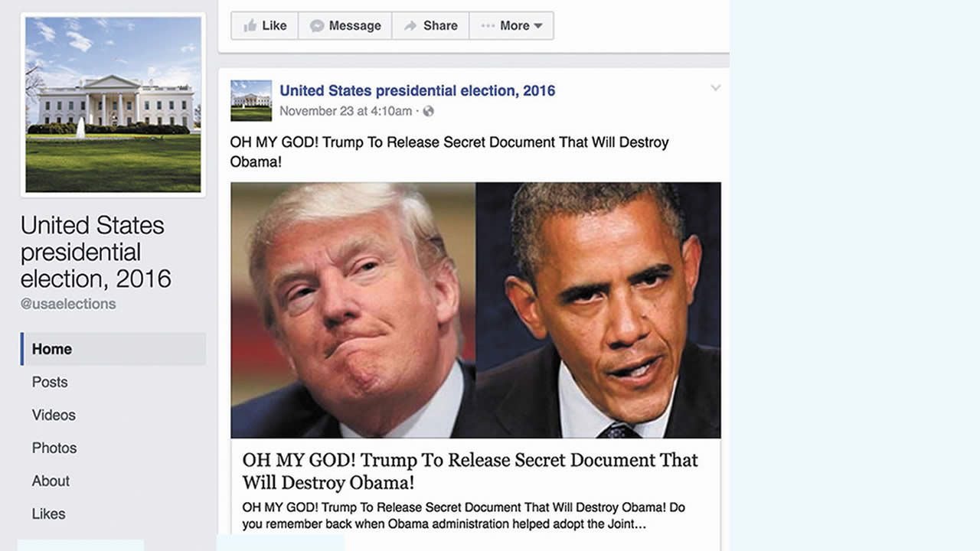The height and width of the screenshot is (551, 980).
Task: Click the Share arrow icon
Action: pyautogui.click(x=410, y=26)
